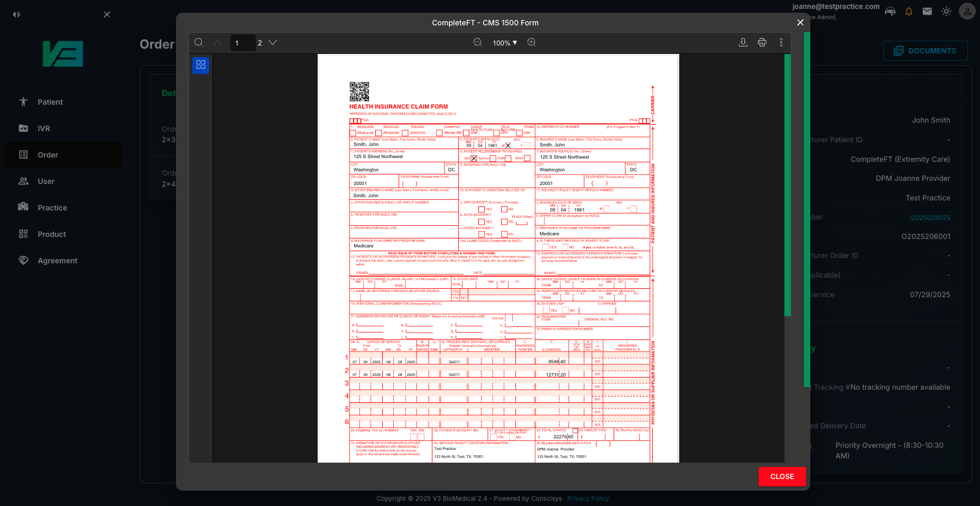The height and width of the screenshot is (506, 980).
Task: Go to previous page arrow
Action: pos(218,42)
